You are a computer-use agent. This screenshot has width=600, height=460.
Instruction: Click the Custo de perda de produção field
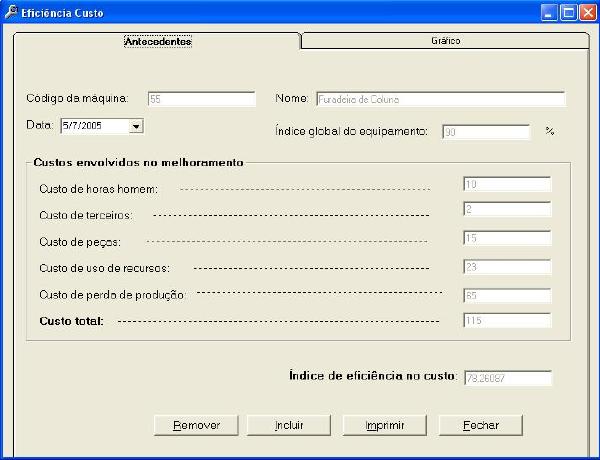pos(507,295)
